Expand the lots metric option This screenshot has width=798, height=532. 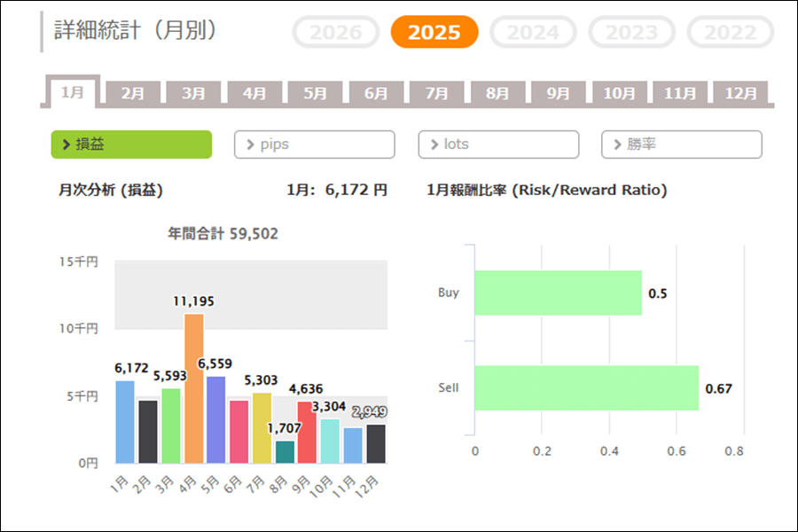pos(498,145)
